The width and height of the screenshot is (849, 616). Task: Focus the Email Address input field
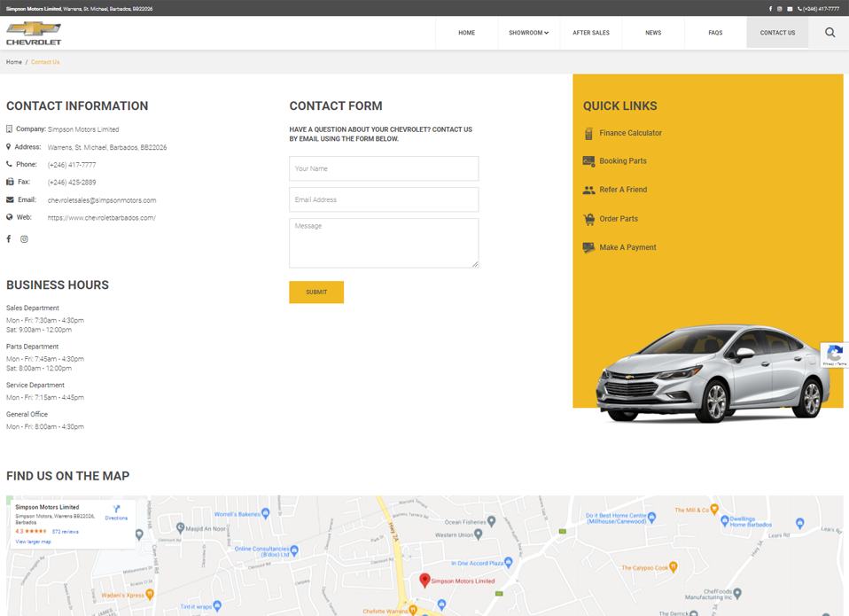(384, 199)
